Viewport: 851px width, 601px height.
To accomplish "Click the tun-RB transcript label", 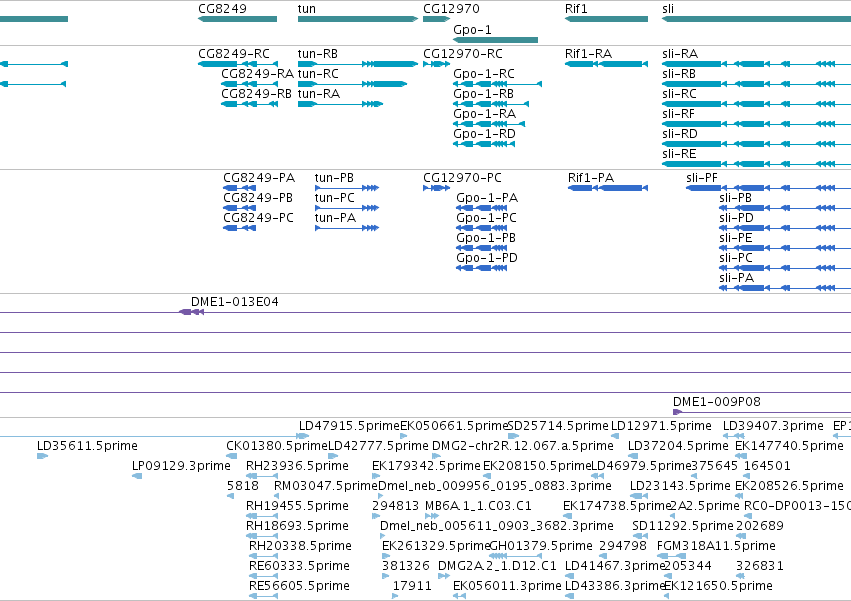I will point(317,54).
